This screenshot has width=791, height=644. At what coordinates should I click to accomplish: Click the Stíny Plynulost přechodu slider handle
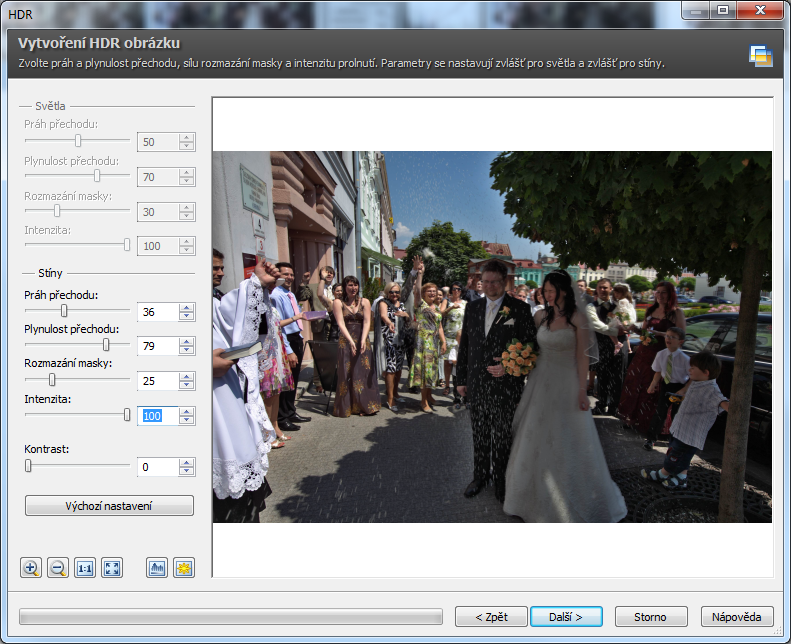(106, 345)
